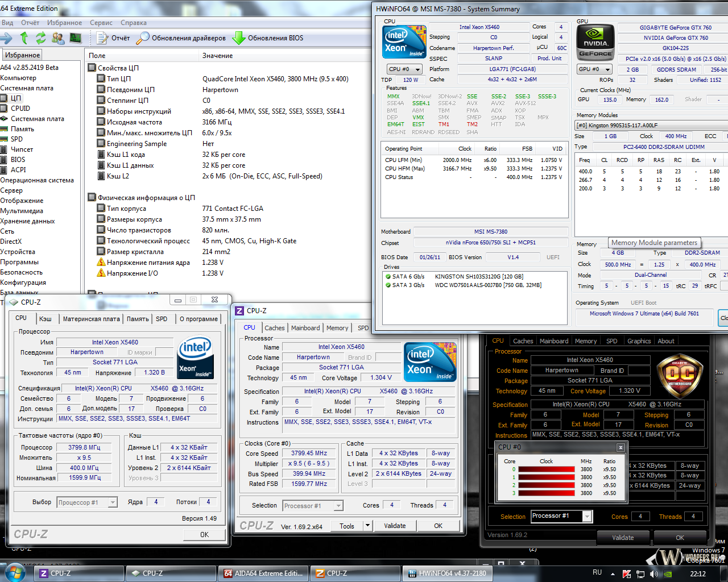Open the Windows Start menu orb
The width and height of the screenshot is (728, 582).
[x=15, y=572]
